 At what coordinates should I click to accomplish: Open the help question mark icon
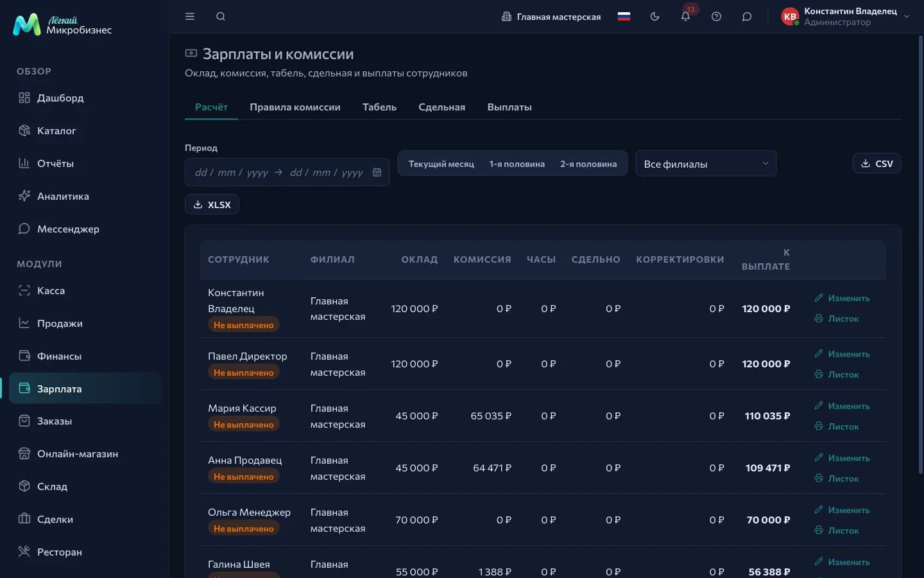point(716,17)
